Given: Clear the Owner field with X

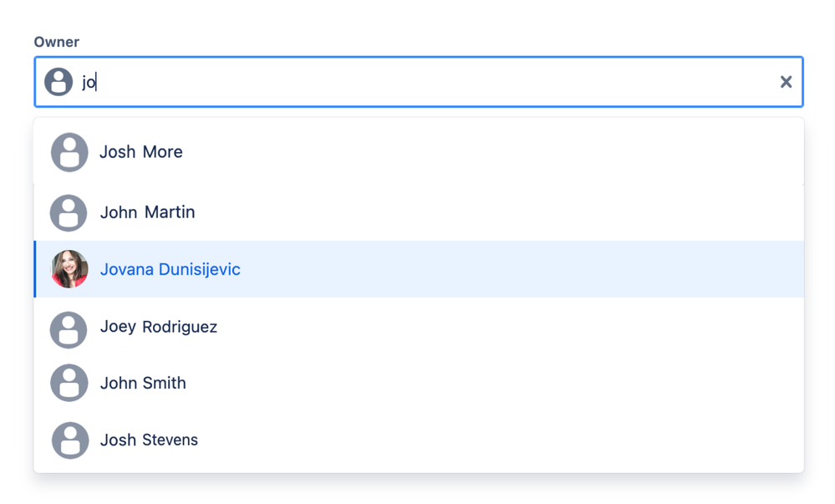Looking at the screenshot, I should pyautogui.click(x=786, y=82).
